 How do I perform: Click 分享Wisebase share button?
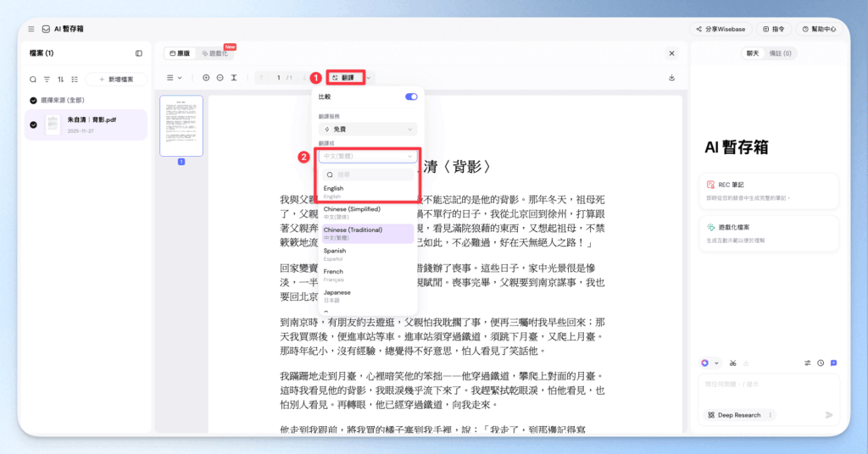(x=721, y=30)
